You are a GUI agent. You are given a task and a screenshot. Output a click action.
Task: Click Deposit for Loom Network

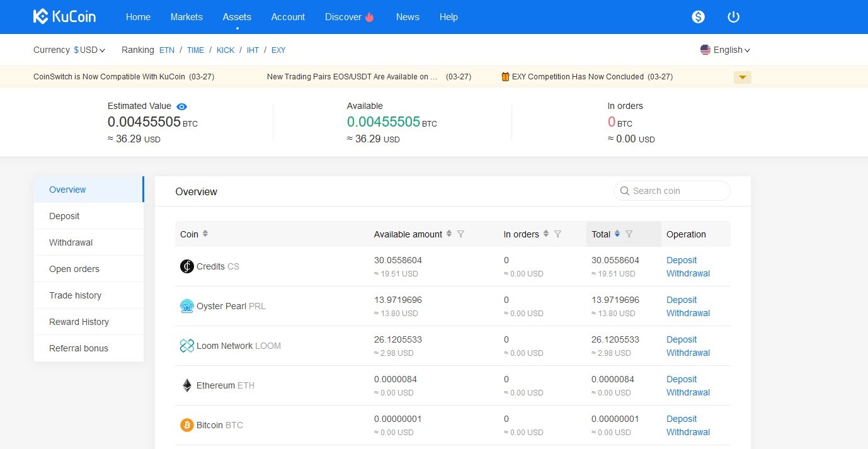(682, 339)
